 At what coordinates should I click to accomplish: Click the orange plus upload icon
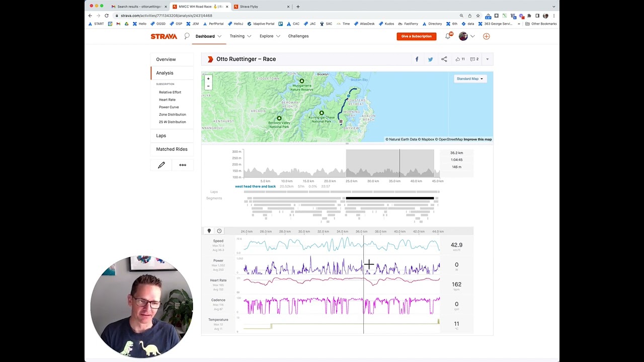(x=486, y=36)
